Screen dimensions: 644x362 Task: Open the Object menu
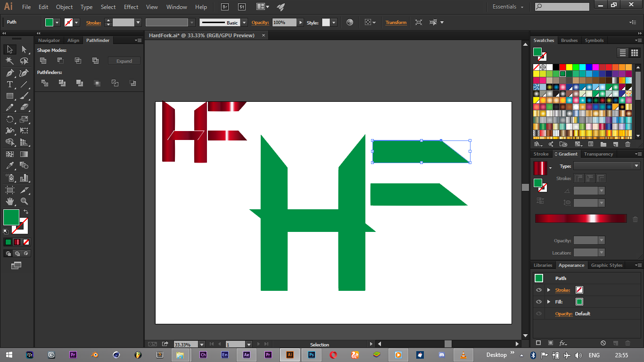pyautogui.click(x=64, y=7)
